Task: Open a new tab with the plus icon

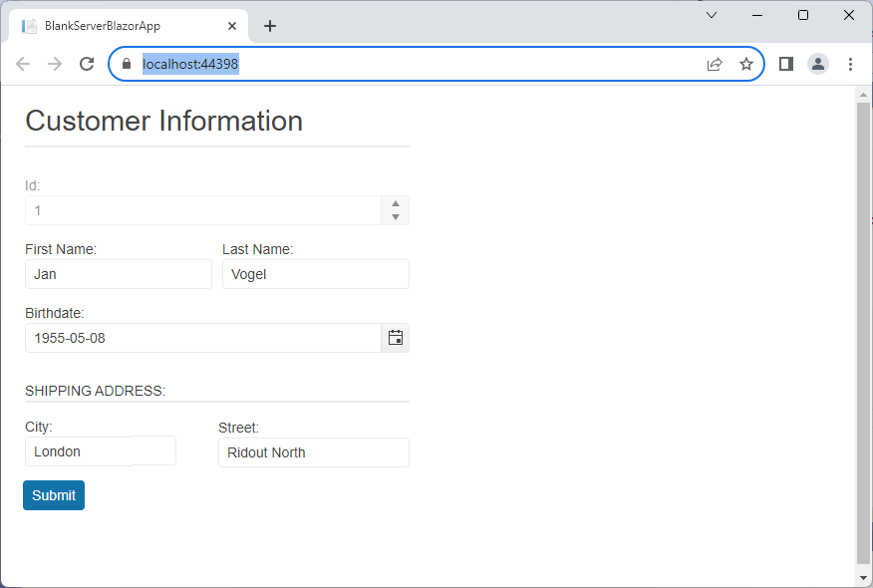Action: point(270,26)
